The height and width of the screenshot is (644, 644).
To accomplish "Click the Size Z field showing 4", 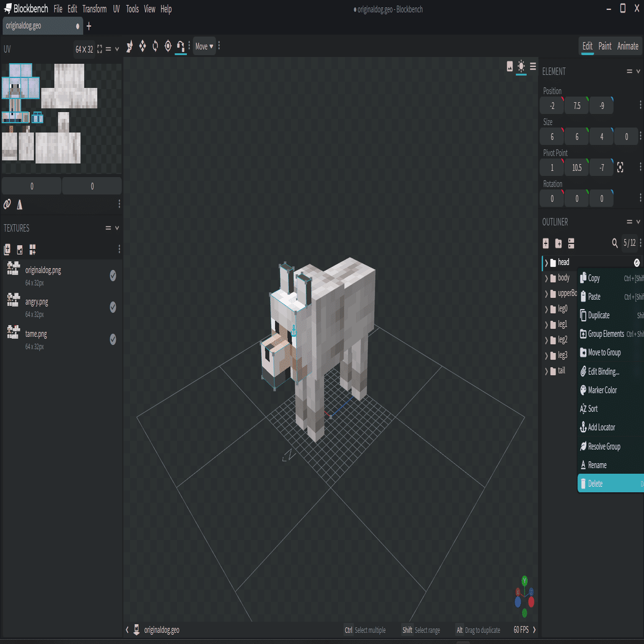I will tap(601, 136).
